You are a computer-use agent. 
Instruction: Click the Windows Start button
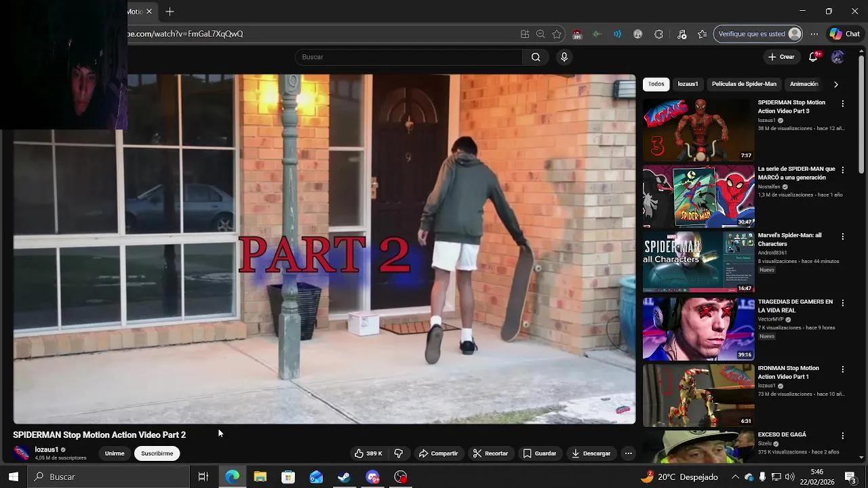[13, 477]
